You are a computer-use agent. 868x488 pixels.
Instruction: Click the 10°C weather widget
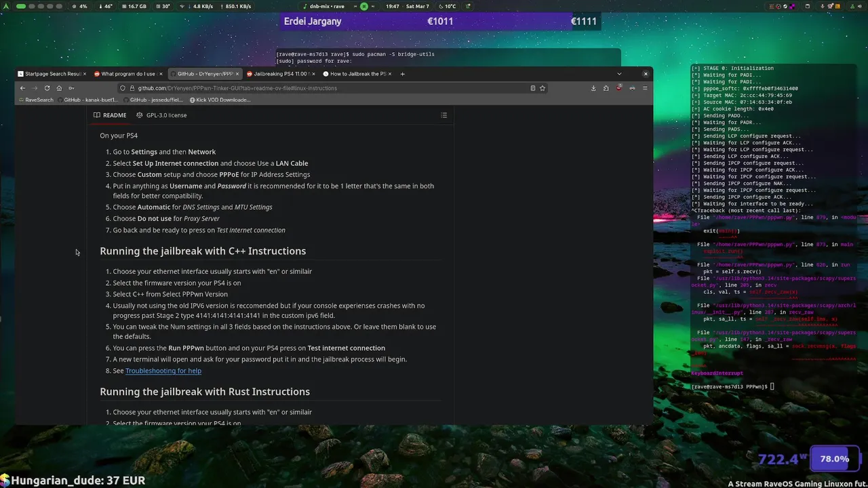pos(447,6)
